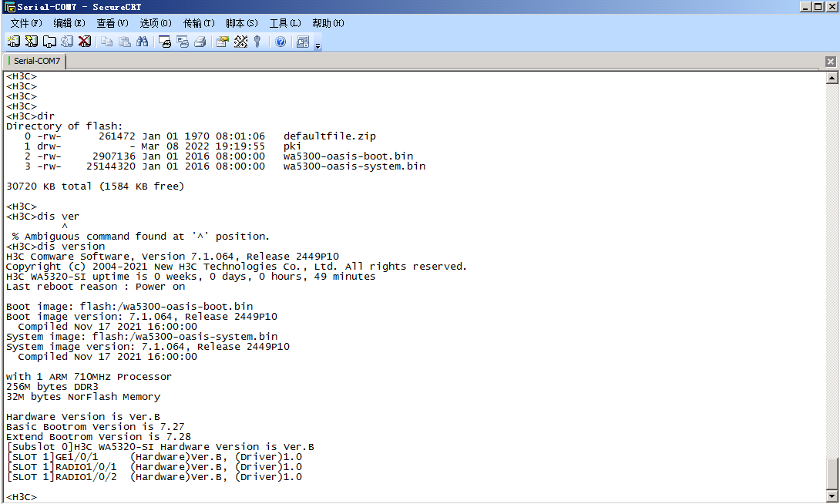Click the "<H3C>dir" command line

(30, 116)
